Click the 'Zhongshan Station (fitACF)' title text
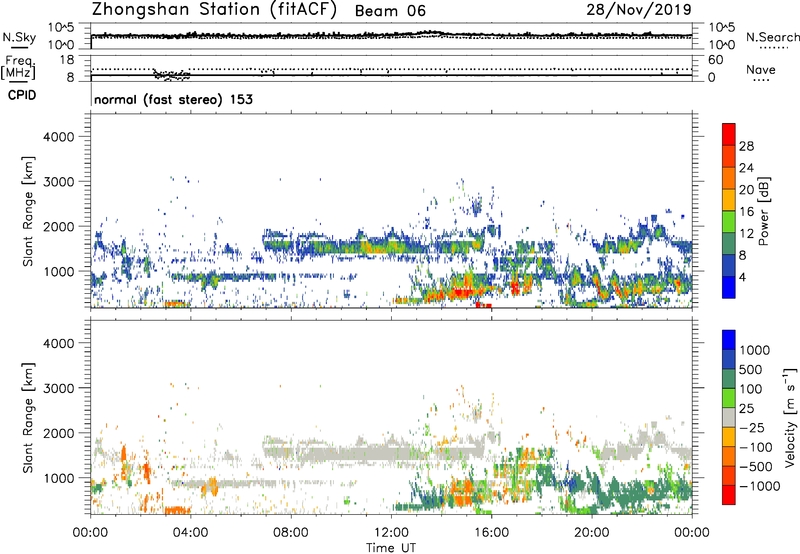The width and height of the screenshot is (800, 554). pos(214,10)
